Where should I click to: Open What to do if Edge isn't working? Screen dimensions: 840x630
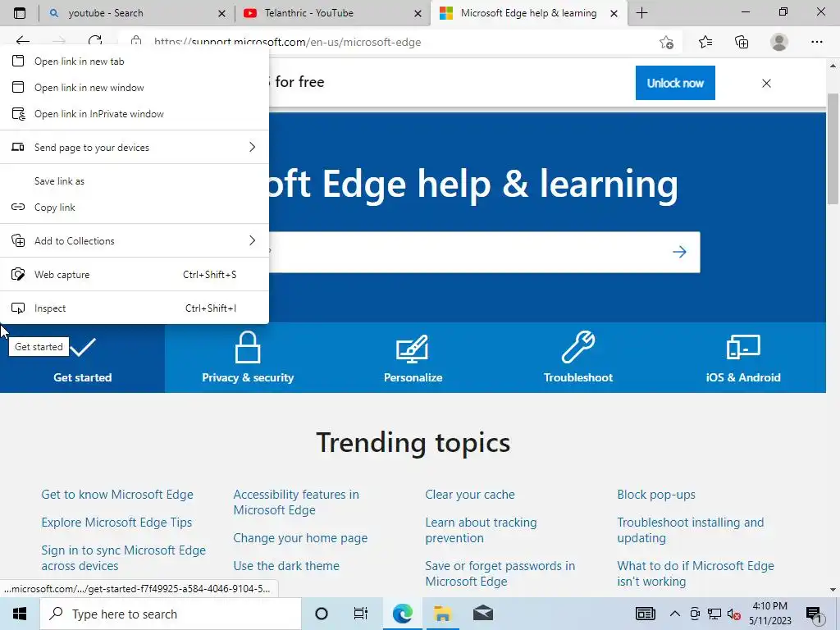coord(696,573)
